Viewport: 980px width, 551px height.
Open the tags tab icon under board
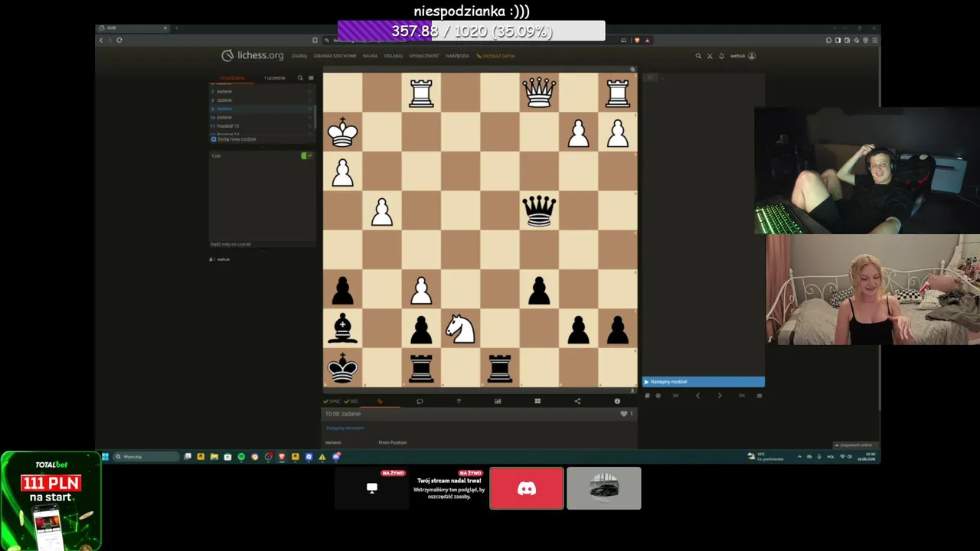pyautogui.click(x=380, y=401)
